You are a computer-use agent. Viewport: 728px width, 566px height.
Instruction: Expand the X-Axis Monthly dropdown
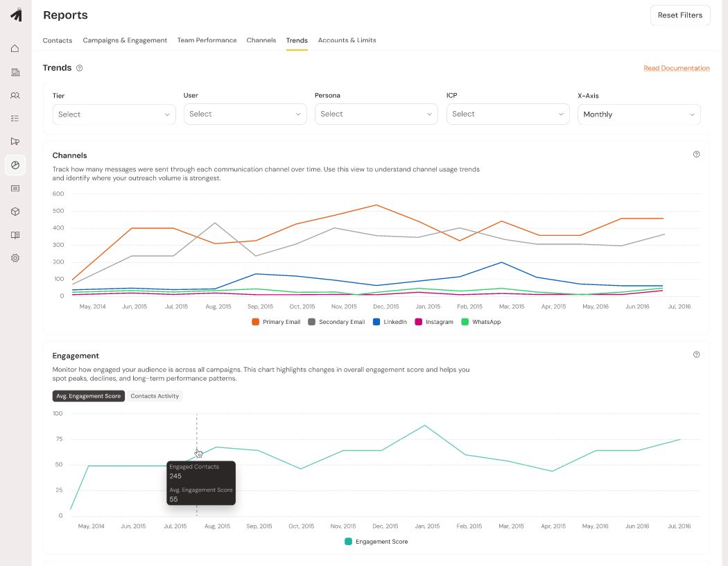[639, 114]
